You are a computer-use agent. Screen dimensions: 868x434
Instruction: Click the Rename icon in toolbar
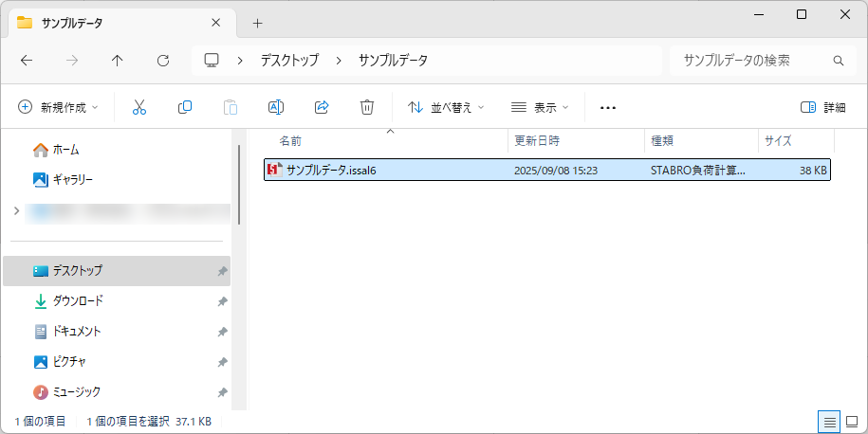pyautogui.click(x=276, y=107)
